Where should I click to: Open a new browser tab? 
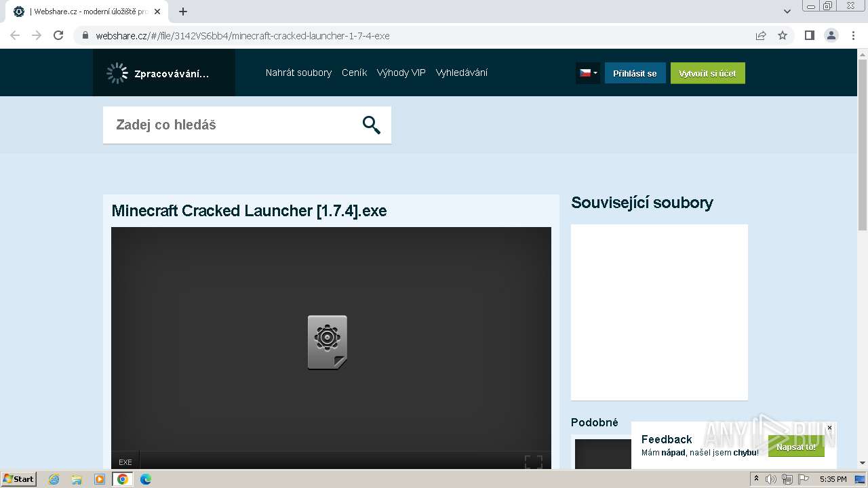tap(183, 12)
